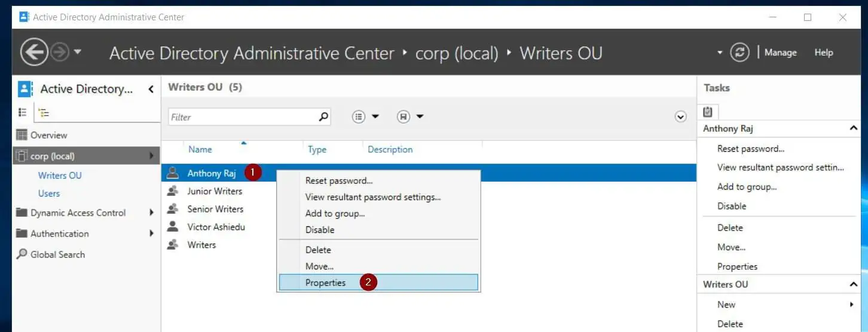The width and height of the screenshot is (868, 332).
Task: Click View resultant password settings in Tasks pane
Action: 781,168
